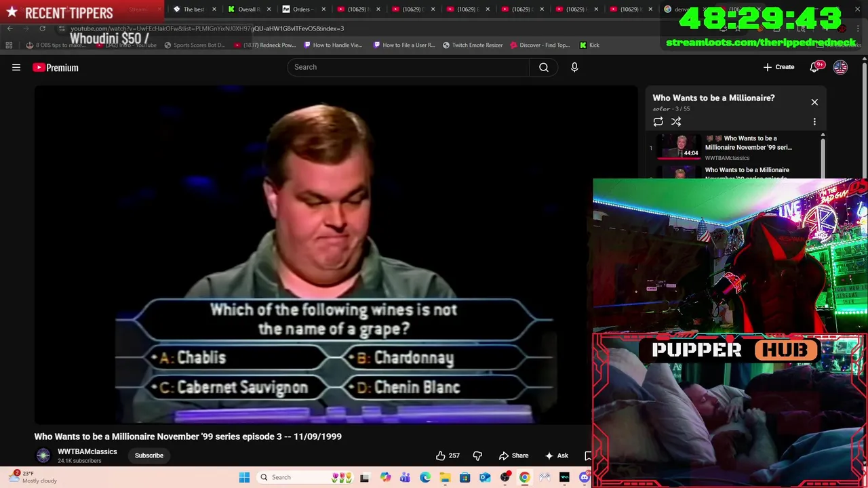The image size is (868, 488).
Task: Open 'Discover - Find Top...' bookmark
Action: point(540,45)
